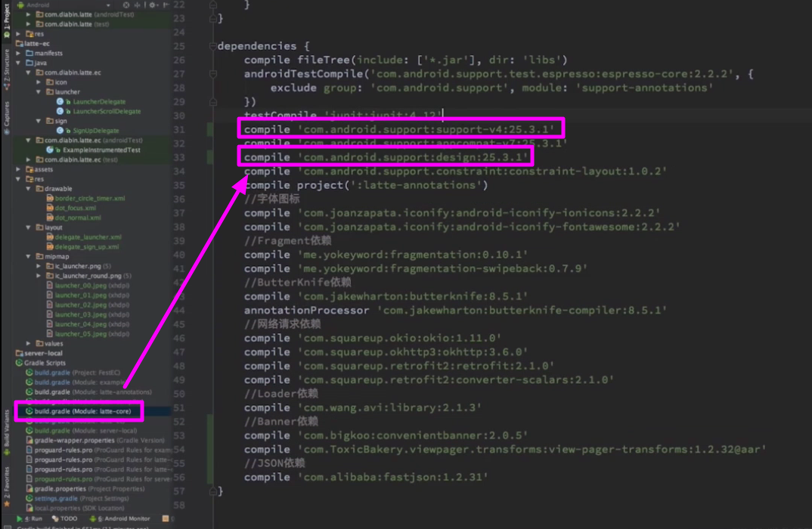
Task: Select launcher_05.jpeg image
Action: (91, 334)
